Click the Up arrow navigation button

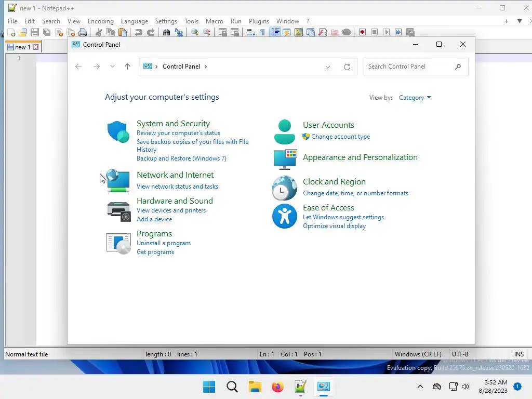(128, 66)
